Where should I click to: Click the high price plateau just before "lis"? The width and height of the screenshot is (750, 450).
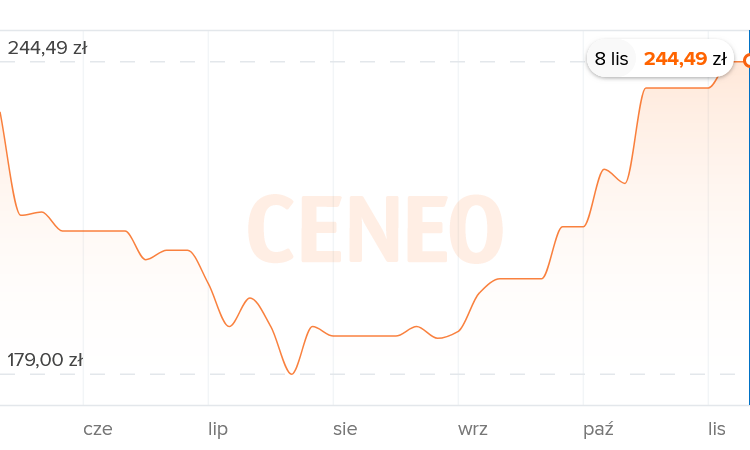pyautogui.click(x=676, y=88)
